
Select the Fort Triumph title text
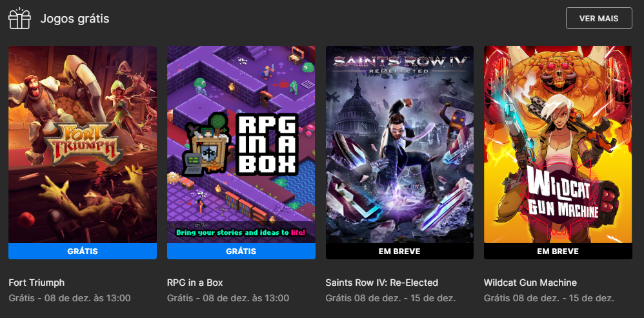pos(37,283)
